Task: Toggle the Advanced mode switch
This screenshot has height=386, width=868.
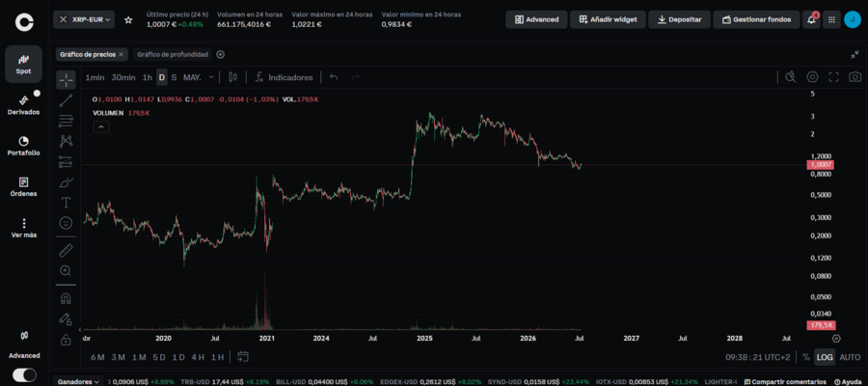Action: [x=24, y=375]
